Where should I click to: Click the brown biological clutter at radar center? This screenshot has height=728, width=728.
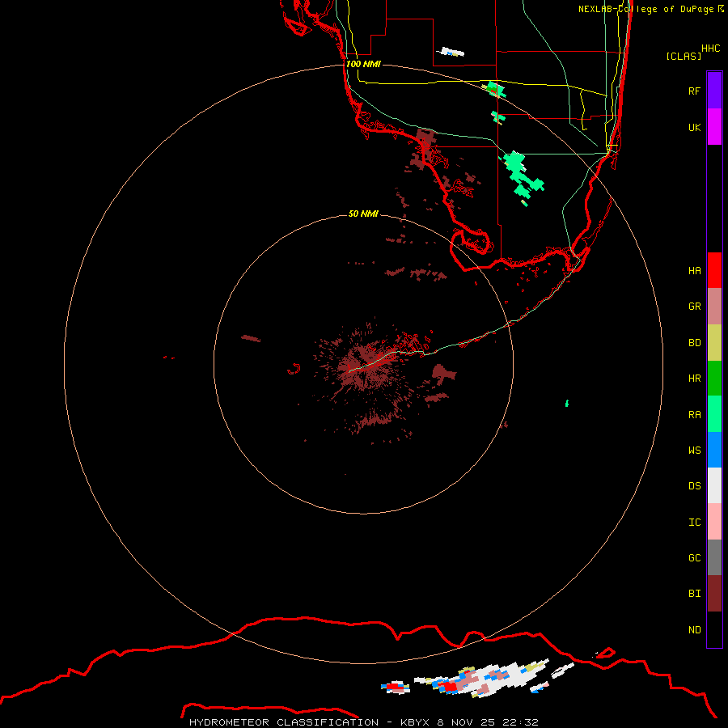point(365,366)
